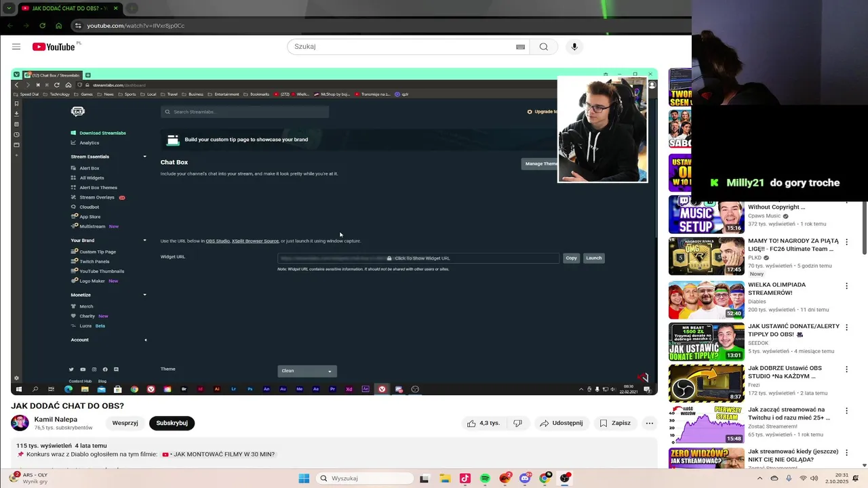Open a new browser tab
The image size is (868, 488).
point(132,8)
